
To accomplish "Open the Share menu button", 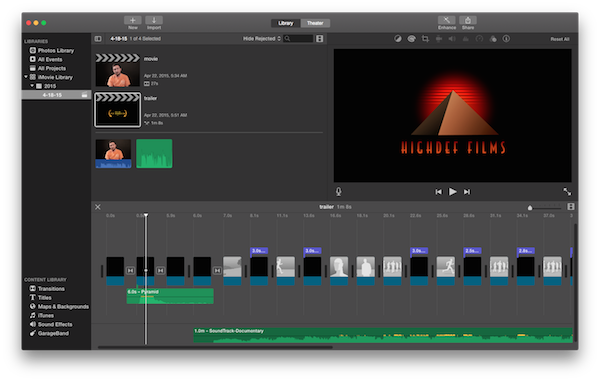I will (x=468, y=20).
